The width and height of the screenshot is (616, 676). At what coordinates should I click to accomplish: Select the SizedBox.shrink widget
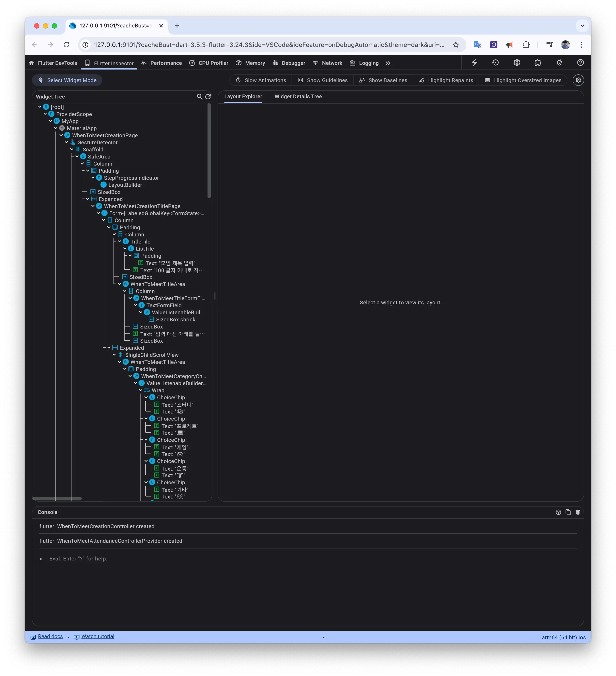tap(176, 320)
